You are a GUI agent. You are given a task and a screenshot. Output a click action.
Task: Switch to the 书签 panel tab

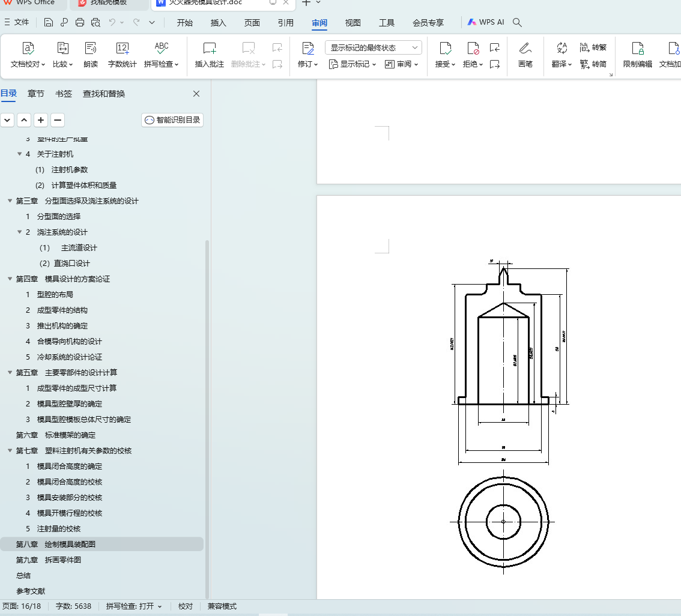(x=63, y=94)
